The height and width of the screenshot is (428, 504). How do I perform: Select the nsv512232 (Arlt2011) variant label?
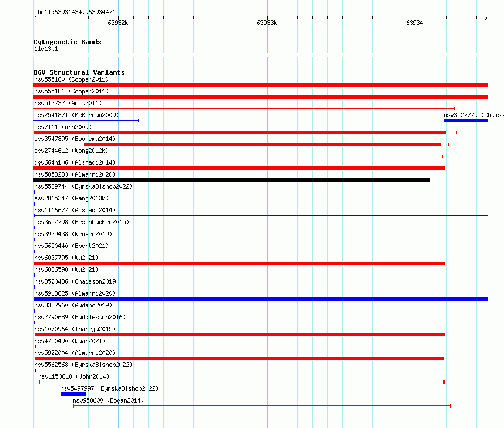pyautogui.click(x=68, y=103)
